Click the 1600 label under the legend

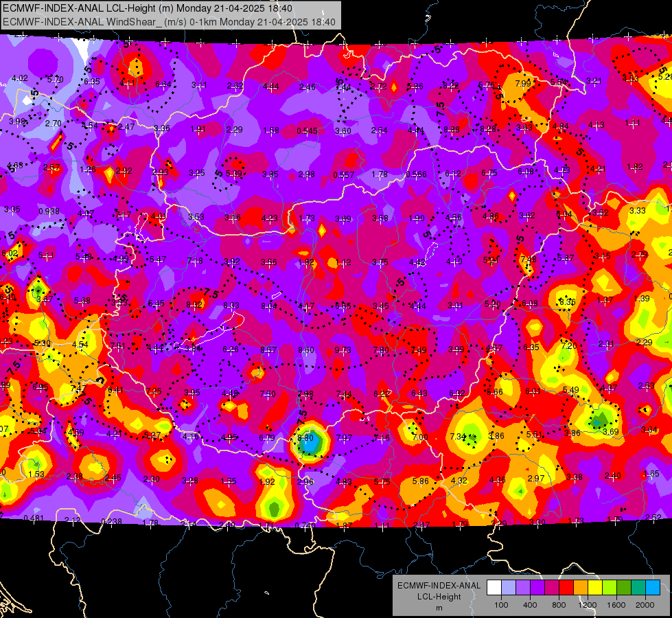click(616, 605)
